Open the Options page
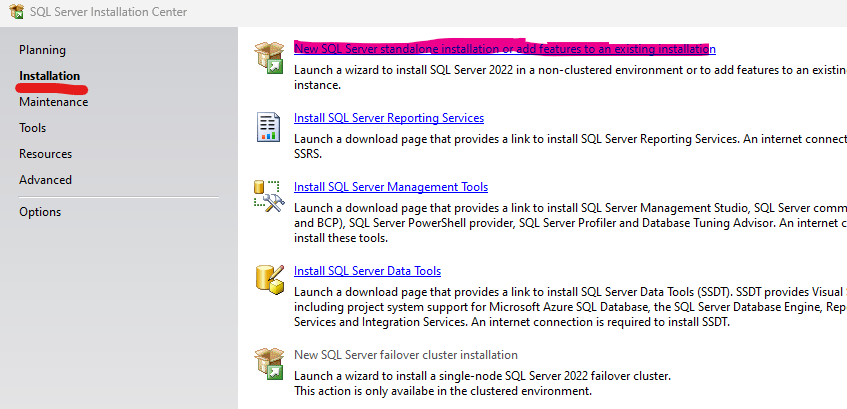The image size is (847, 409). pos(40,212)
